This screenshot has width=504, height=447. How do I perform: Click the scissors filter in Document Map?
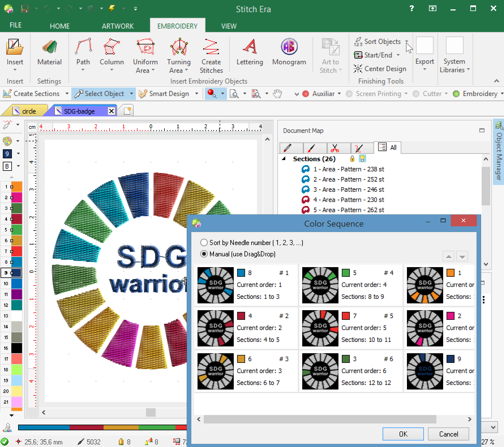(x=335, y=148)
